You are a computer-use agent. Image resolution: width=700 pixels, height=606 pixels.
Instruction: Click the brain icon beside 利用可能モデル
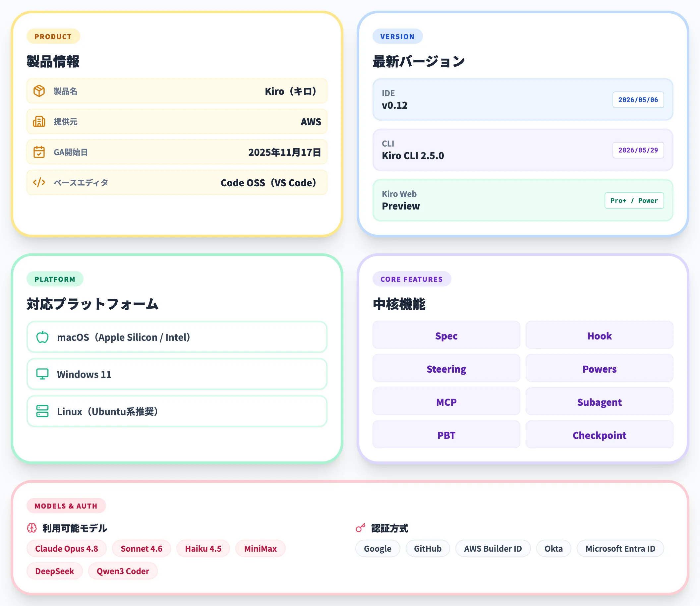(32, 528)
